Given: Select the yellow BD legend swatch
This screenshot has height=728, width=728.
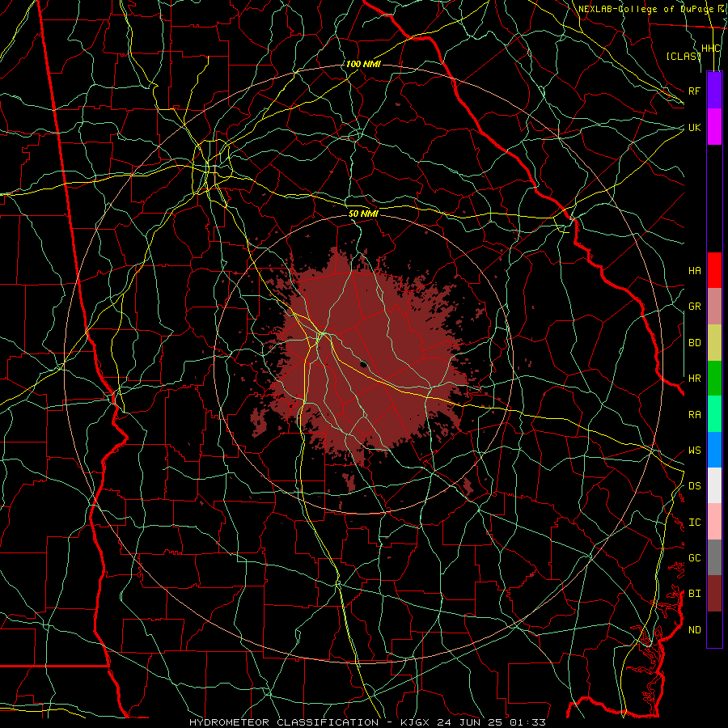Looking at the screenshot, I should 714,343.
